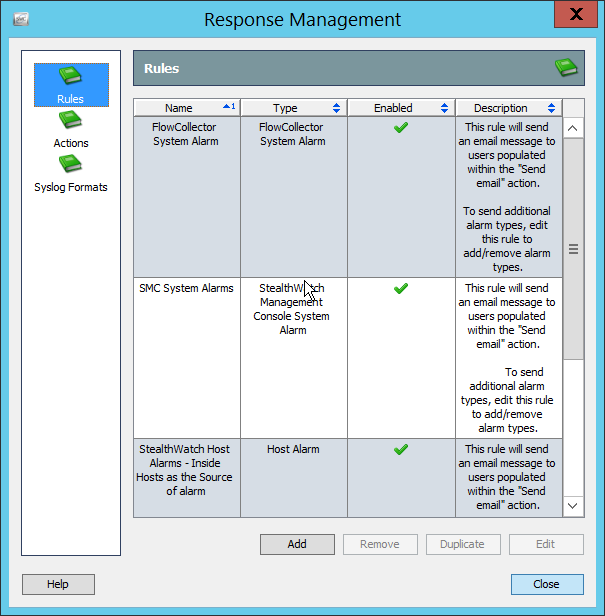This screenshot has width=605, height=616.
Task: Select the FlowCollector System Alarm rule name
Action: click(185, 134)
